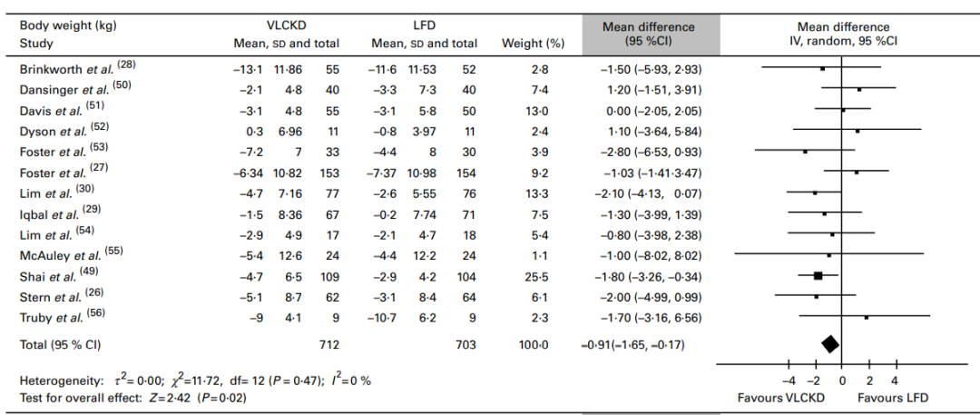The height and width of the screenshot is (415, 980).
Task: Open the McAuley et al. reference 55
Action: [x=113, y=252]
